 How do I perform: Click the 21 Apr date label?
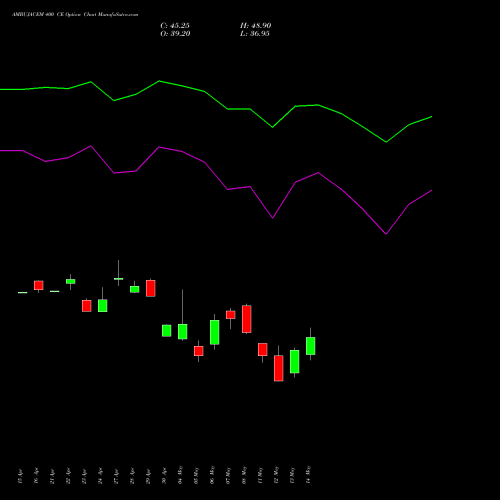52,476
